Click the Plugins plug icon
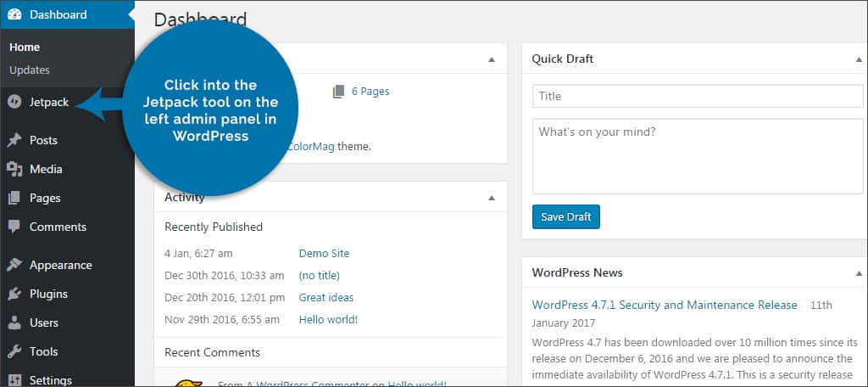The height and width of the screenshot is (387, 868). pos(14,294)
